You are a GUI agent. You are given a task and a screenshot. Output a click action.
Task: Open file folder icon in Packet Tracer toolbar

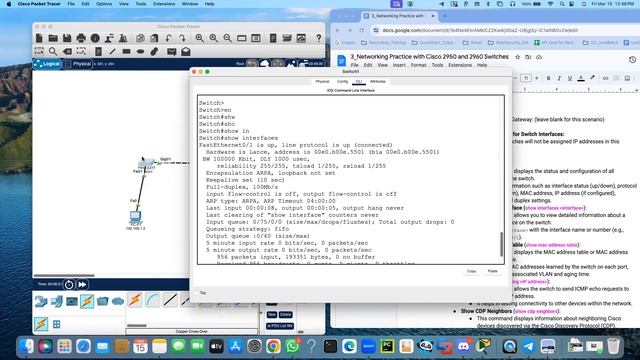53,38
